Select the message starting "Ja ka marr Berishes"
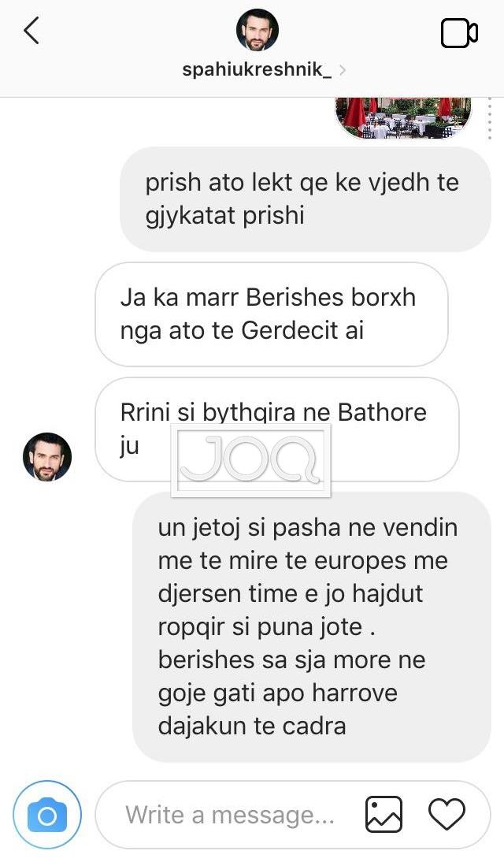The width and height of the screenshot is (504, 862). 272,314
